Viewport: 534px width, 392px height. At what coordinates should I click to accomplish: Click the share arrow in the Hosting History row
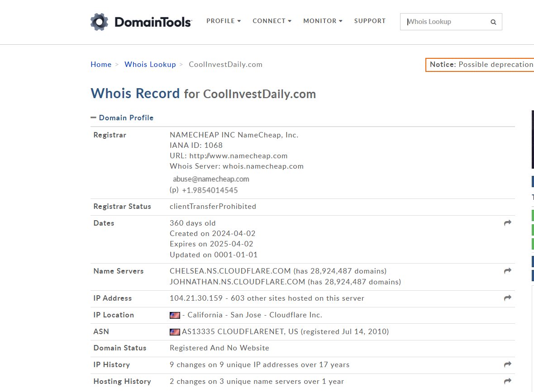507,381
